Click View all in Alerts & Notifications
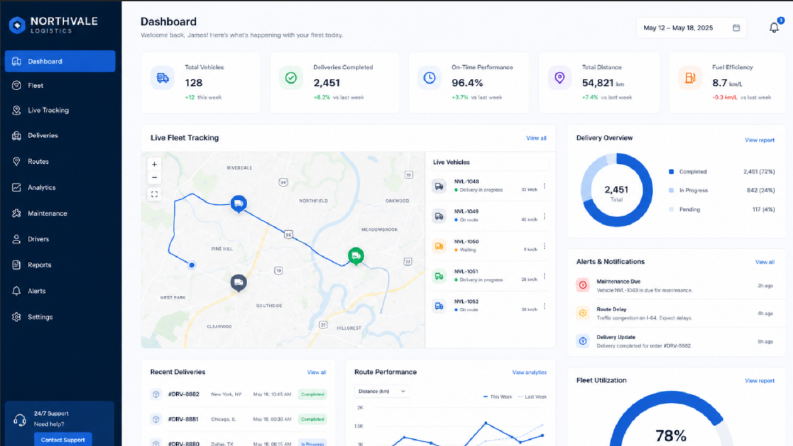 [765, 262]
